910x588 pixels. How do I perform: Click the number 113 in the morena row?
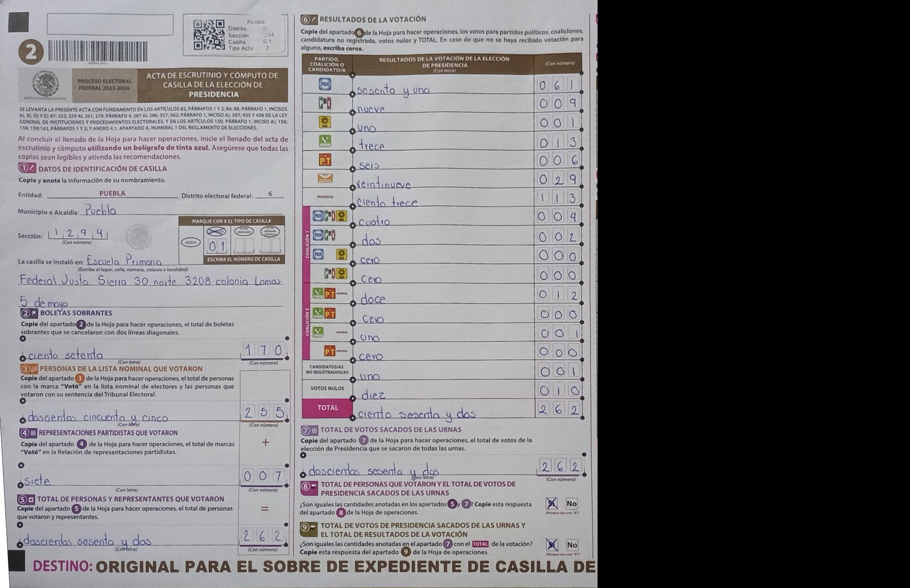(558, 198)
